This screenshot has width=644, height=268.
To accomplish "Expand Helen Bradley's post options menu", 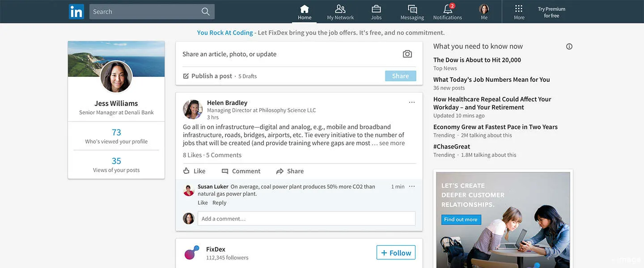I will tap(411, 102).
